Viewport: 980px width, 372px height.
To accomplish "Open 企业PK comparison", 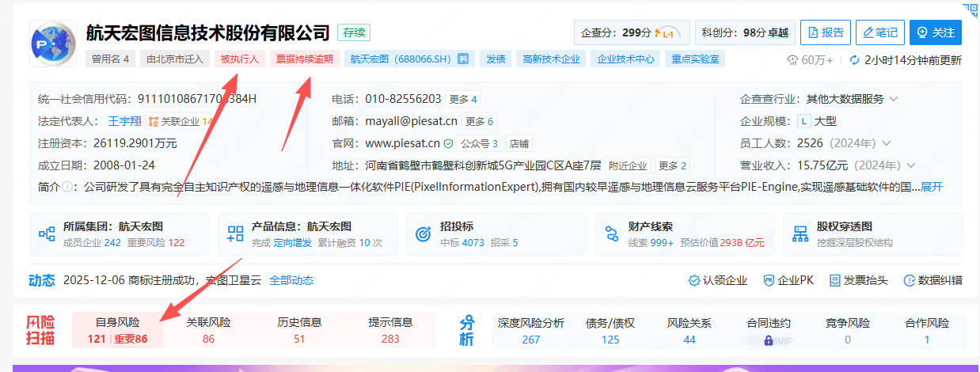I will (788, 280).
